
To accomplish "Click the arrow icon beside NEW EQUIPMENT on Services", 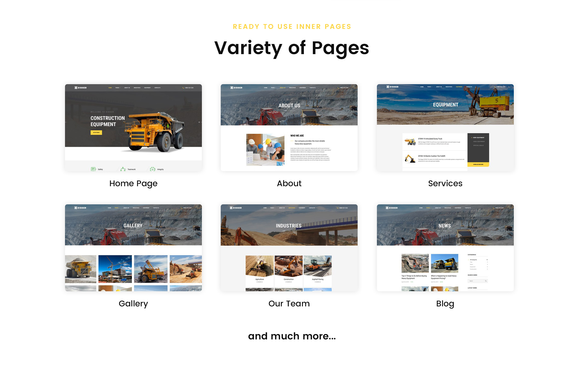I will click(472, 138).
